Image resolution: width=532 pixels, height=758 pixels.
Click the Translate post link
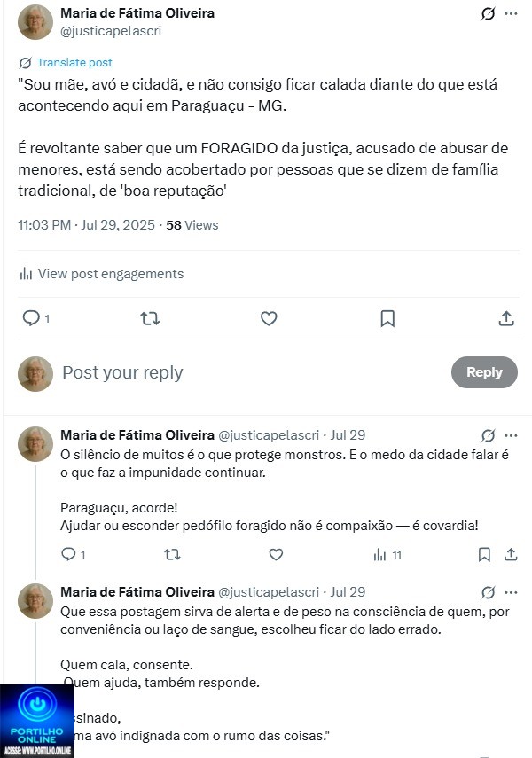74,63
